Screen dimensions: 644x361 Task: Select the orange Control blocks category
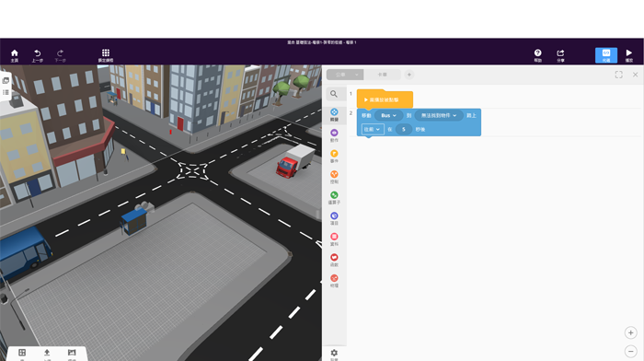pos(334,177)
